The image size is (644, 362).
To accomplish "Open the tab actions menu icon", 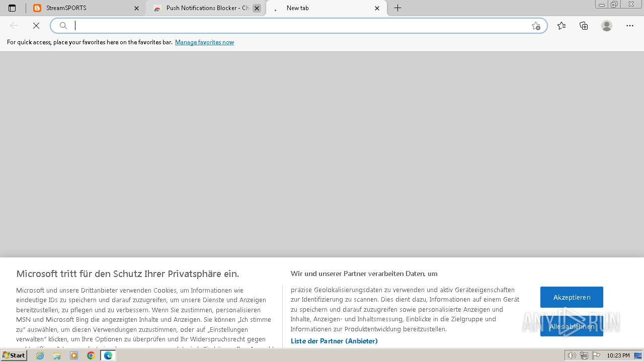I will [12, 8].
